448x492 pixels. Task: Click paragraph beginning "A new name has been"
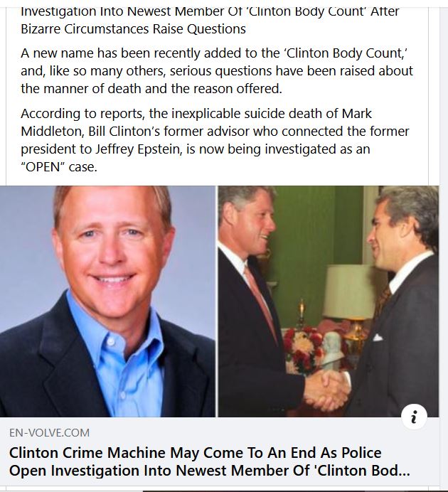(217, 71)
